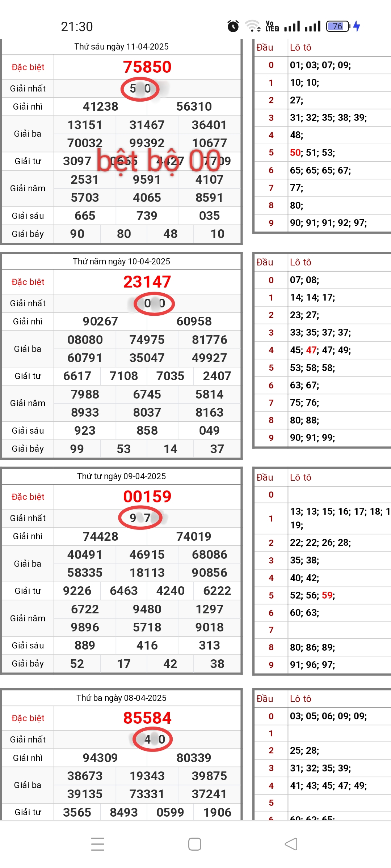The width and height of the screenshot is (391, 868).
Task: Open recent apps with three-line navigation button
Action: tap(98, 844)
